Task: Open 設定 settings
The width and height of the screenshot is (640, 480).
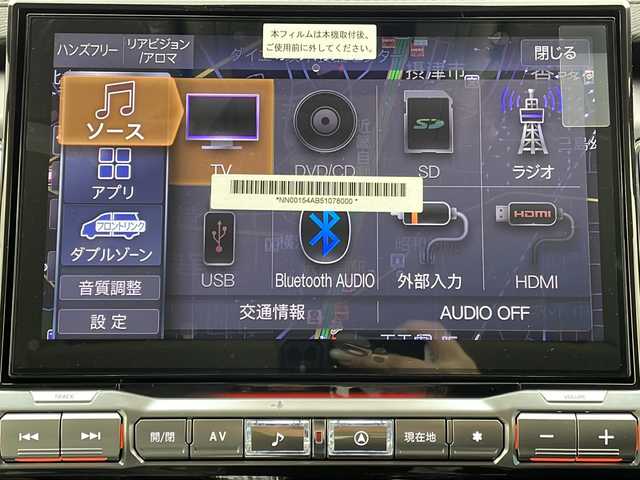Action: (x=109, y=322)
